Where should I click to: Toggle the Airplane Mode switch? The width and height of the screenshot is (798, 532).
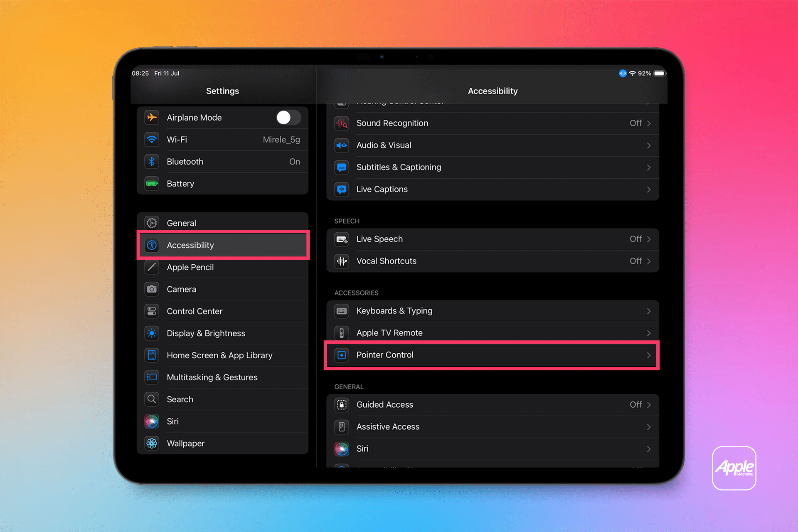point(288,118)
